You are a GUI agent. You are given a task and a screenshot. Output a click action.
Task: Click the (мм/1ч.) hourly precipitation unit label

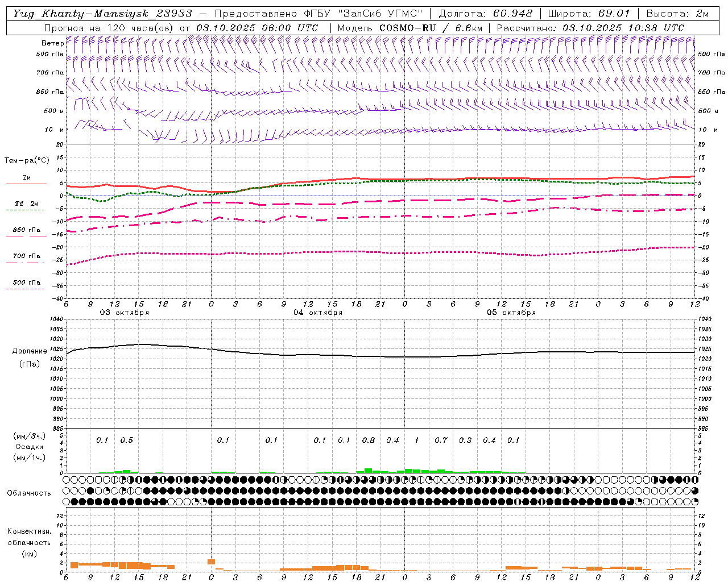pyautogui.click(x=29, y=458)
